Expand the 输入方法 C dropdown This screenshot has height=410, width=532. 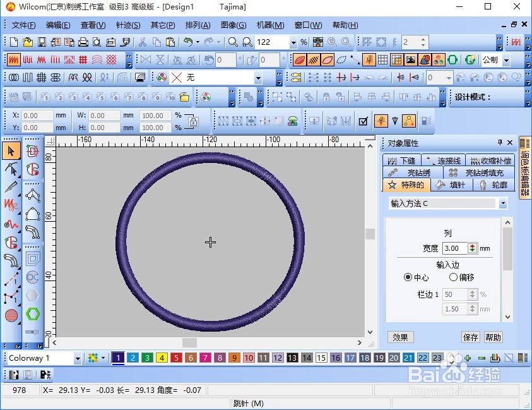click(503, 203)
